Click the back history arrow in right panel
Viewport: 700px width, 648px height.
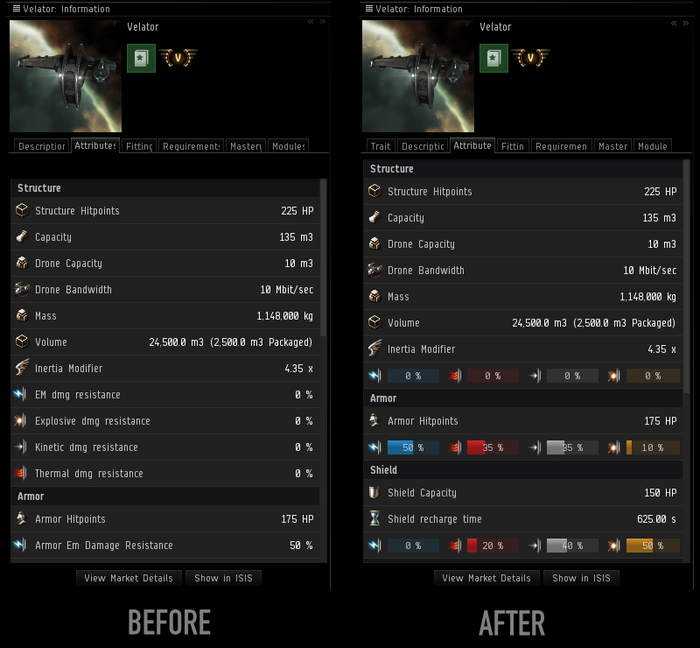674,23
